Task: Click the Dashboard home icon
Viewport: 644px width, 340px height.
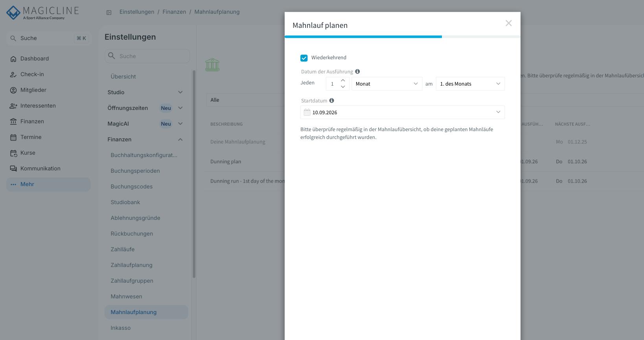Action: click(x=13, y=59)
